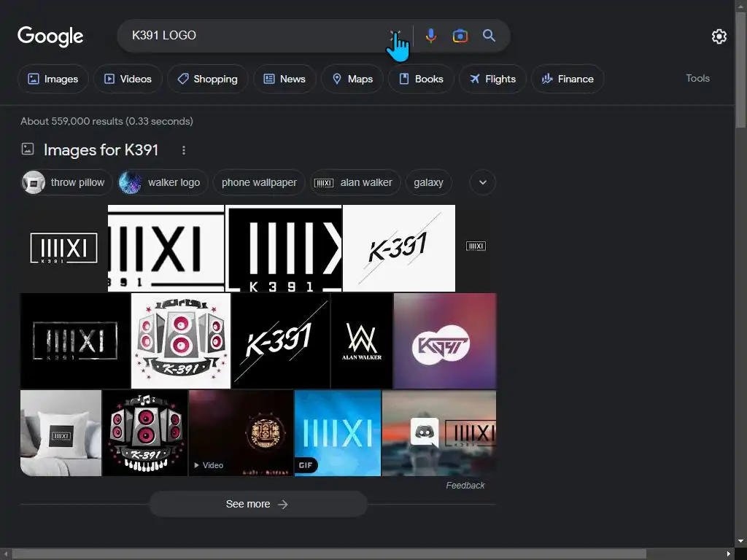Start voice search with the microphone icon
The image size is (747, 560).
click(x=430, y=36)
